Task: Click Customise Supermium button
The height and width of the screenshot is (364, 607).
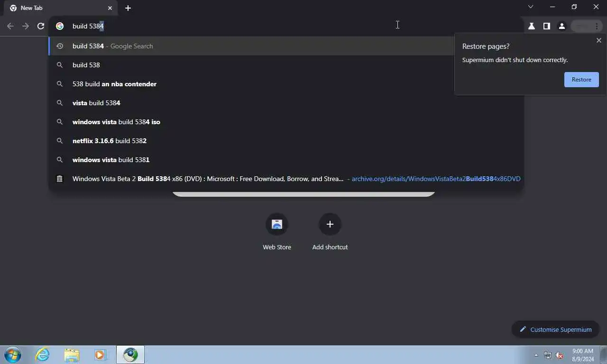Action: pyautogui.click(x=555, y=329)
